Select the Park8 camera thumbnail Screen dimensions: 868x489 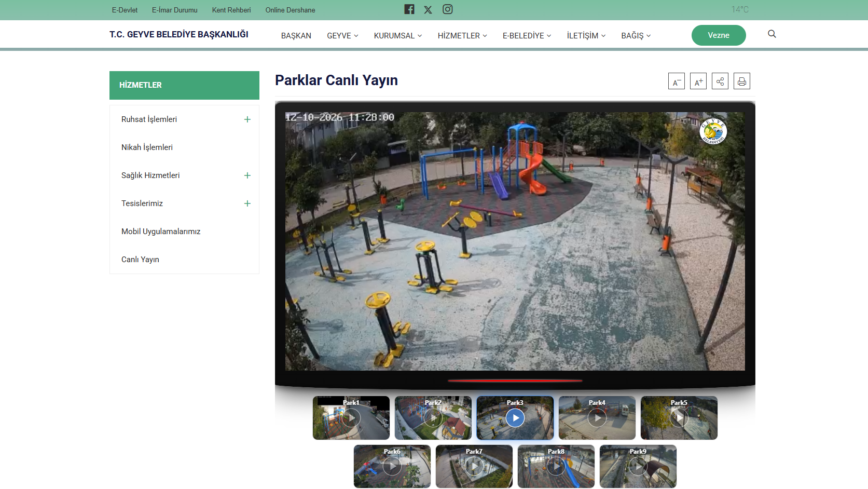(556, 467)
